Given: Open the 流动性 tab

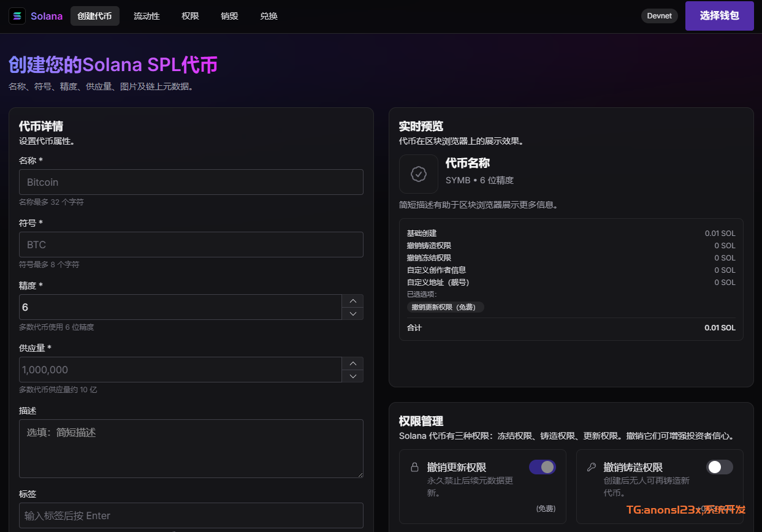Looking at the screenshot, I should pyautogui.click(x=147, y=16).
